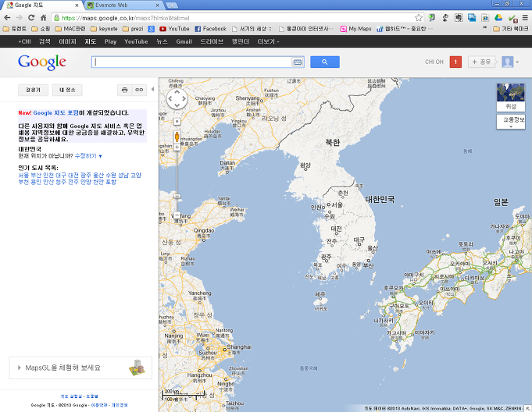The image size is (532, 412).
Task: Click the browser back arrow
Action: tap(7, 18)
